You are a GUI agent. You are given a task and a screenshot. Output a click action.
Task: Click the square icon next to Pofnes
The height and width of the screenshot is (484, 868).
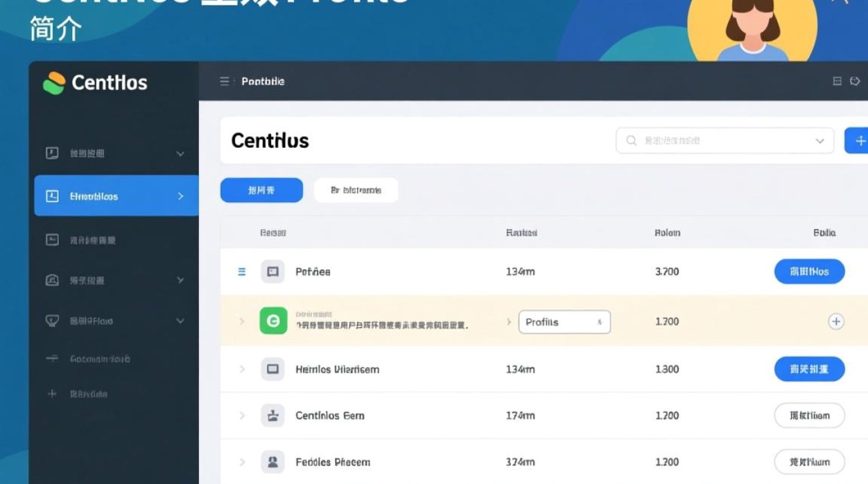273,272
